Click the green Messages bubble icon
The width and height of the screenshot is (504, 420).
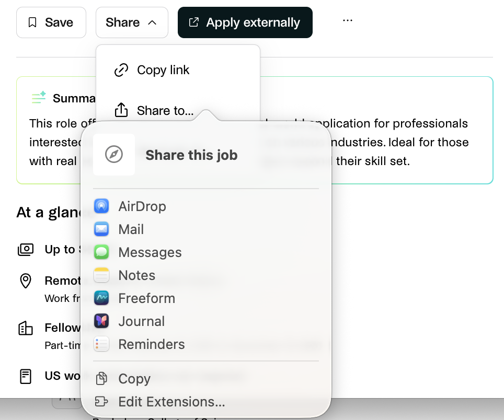(x=101, y=252)
